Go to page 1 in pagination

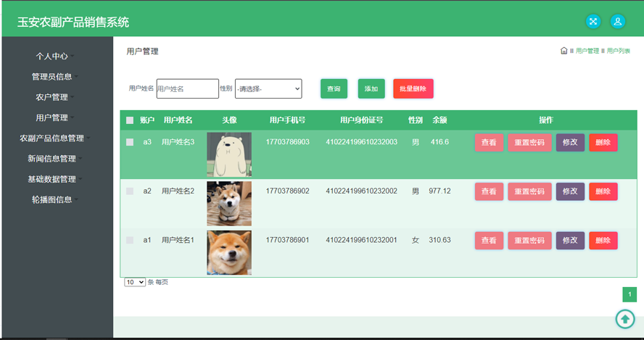click(629, 294)
